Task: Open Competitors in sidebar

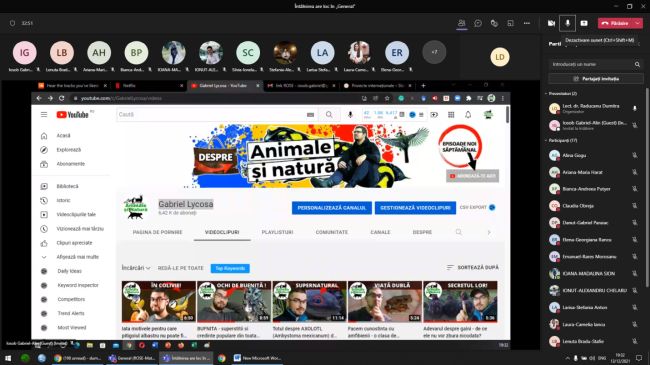Action: click(70, 299)
